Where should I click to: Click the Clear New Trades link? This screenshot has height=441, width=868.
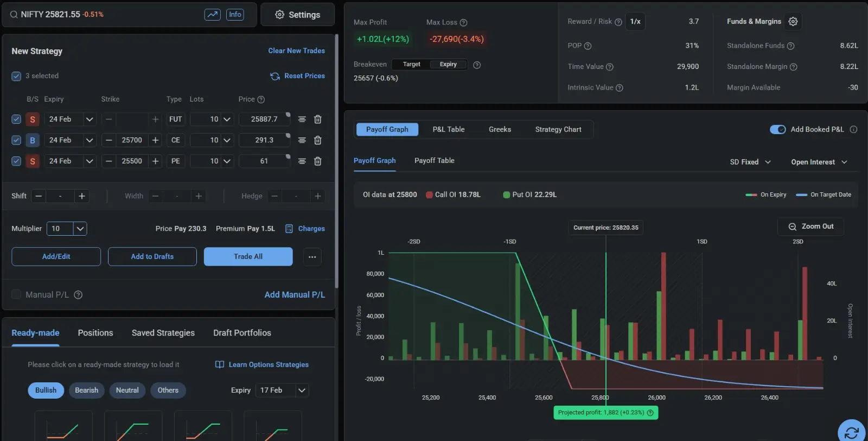point(296,51)
